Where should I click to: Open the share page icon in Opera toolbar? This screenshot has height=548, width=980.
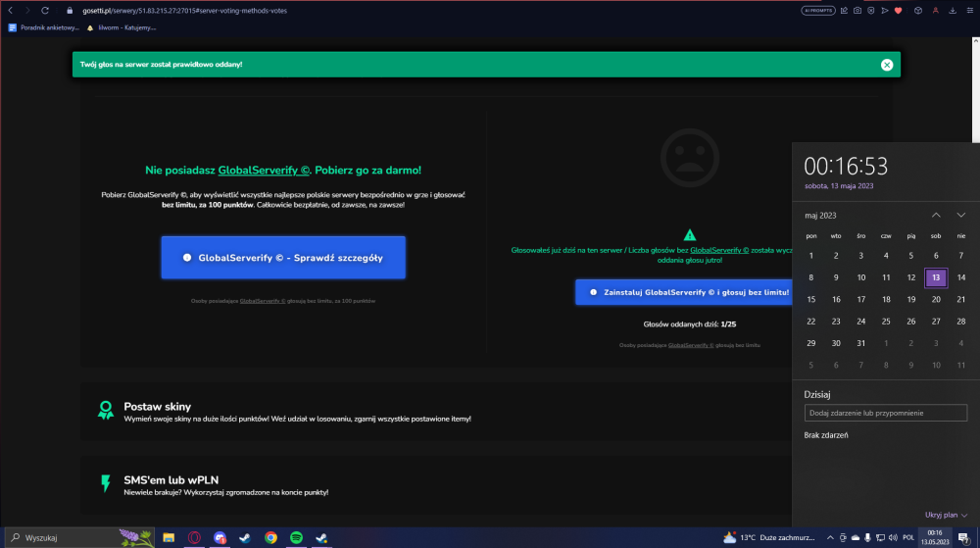coord(844,11)
